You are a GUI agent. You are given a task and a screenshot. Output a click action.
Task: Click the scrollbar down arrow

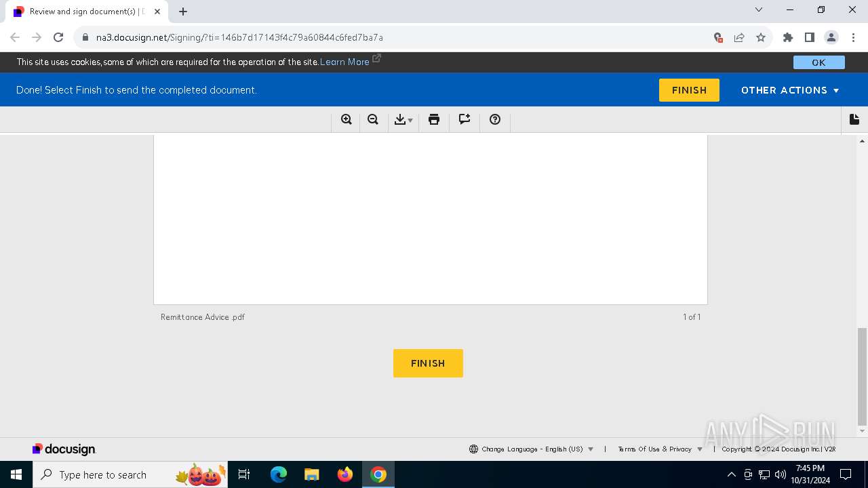click(863, 431)
